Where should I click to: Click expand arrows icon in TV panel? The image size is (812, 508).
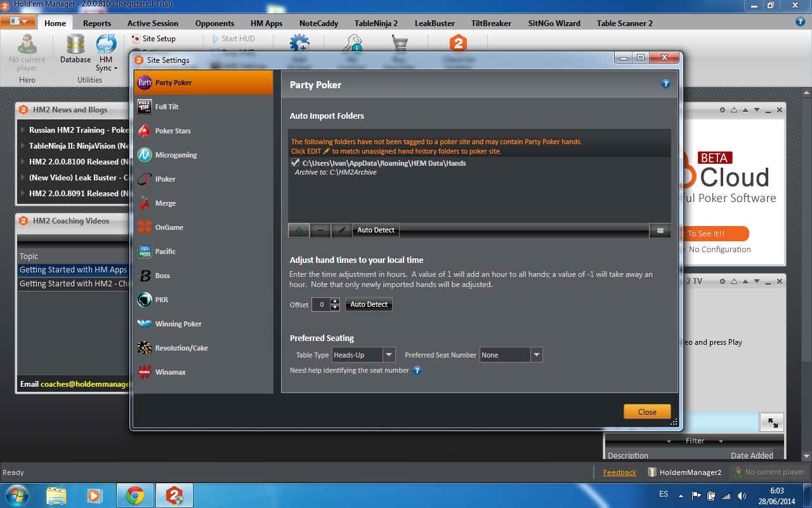[x=772, y=422]
